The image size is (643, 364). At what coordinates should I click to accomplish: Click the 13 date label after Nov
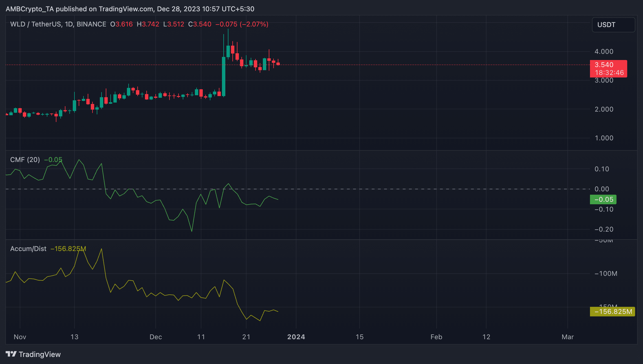(74, 337)
